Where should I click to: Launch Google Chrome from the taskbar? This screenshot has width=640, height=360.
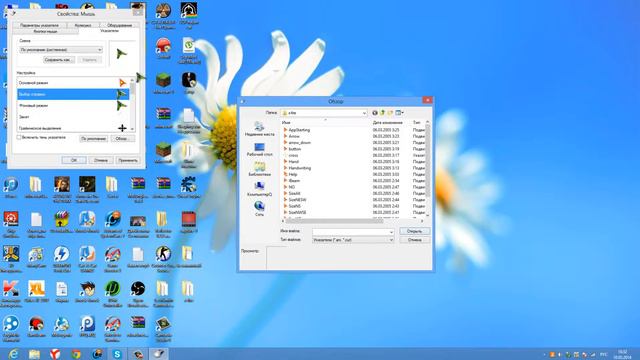coord(76,354)
